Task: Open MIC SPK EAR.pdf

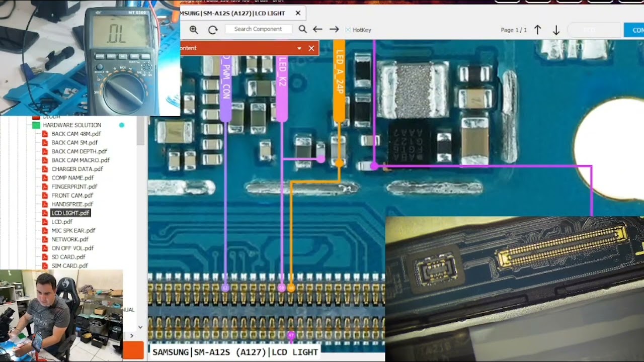Action: 73,230
